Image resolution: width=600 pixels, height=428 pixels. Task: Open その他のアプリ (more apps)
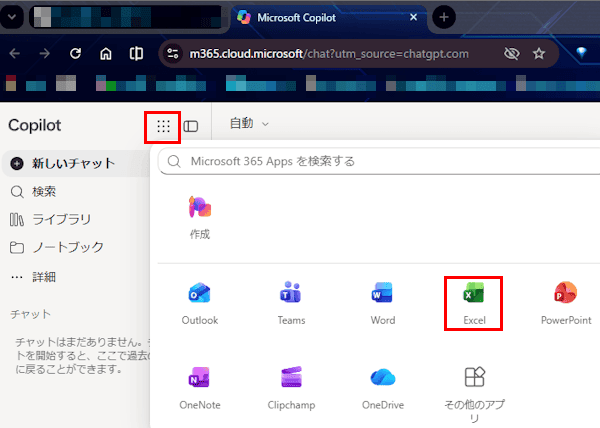(474, 394)
